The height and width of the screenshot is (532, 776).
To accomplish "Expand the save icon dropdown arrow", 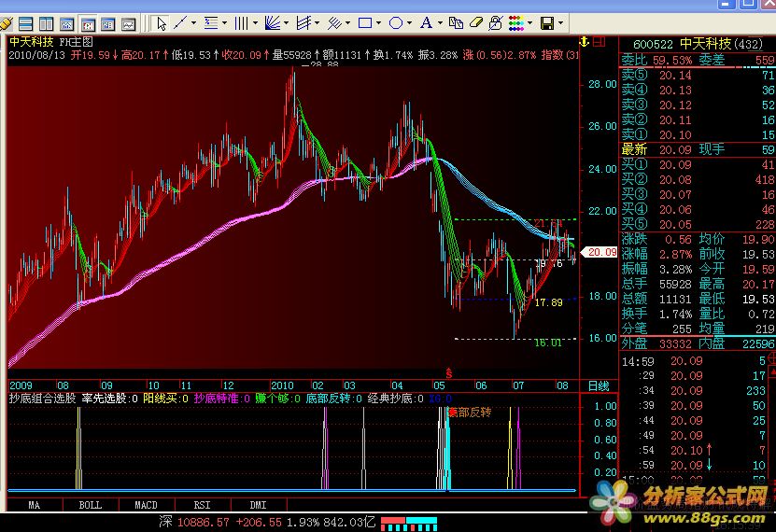I will (560, 23).
